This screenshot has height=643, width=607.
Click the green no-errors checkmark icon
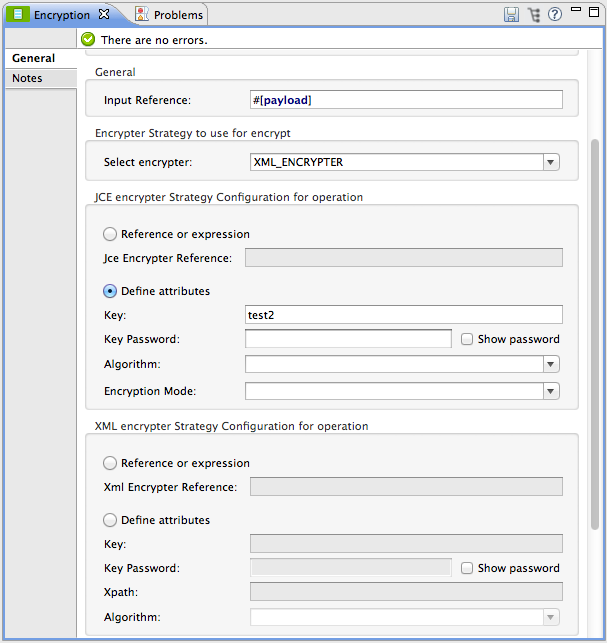[x=88, y=40]
